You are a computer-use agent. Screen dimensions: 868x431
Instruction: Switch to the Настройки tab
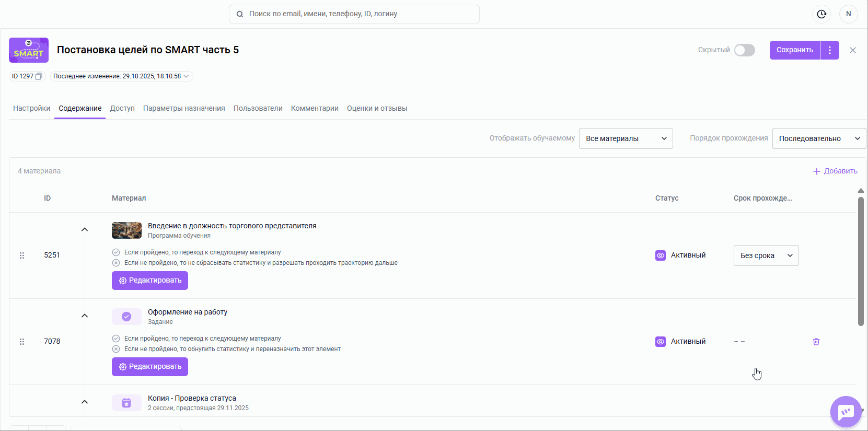coord(32,108)
